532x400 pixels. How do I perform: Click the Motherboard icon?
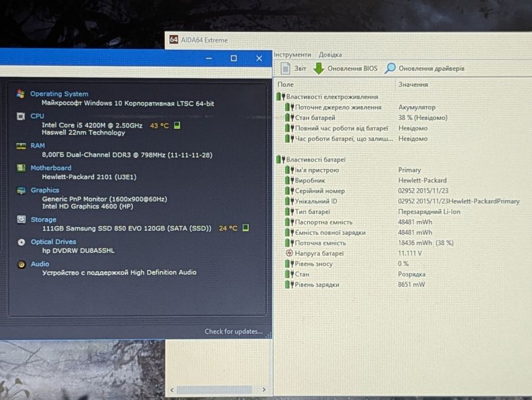[21, 168]
